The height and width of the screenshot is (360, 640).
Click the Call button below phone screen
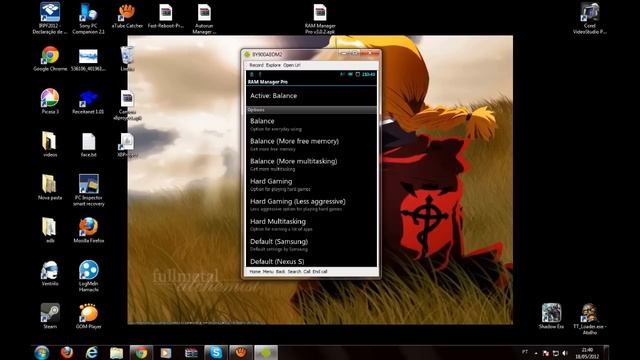[307, 271]
